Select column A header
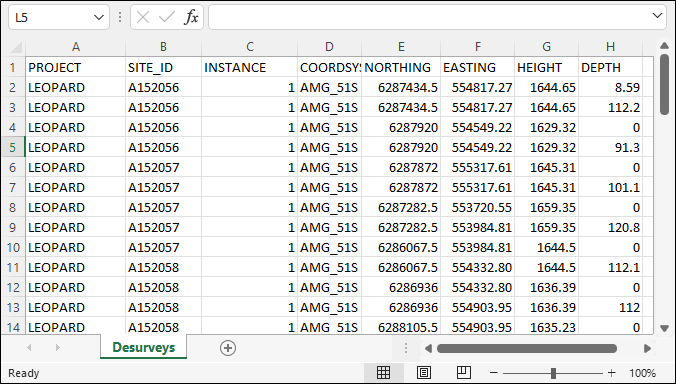This screenshot has height=384, width=676. pos(75,47)
